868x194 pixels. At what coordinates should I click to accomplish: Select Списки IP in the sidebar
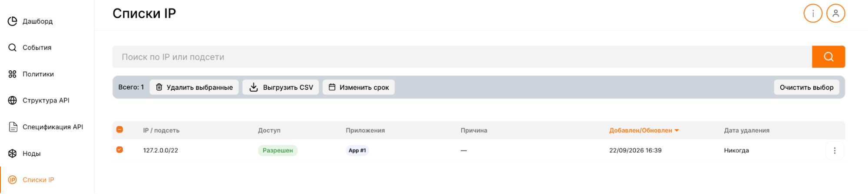click(x=38, y=180)
